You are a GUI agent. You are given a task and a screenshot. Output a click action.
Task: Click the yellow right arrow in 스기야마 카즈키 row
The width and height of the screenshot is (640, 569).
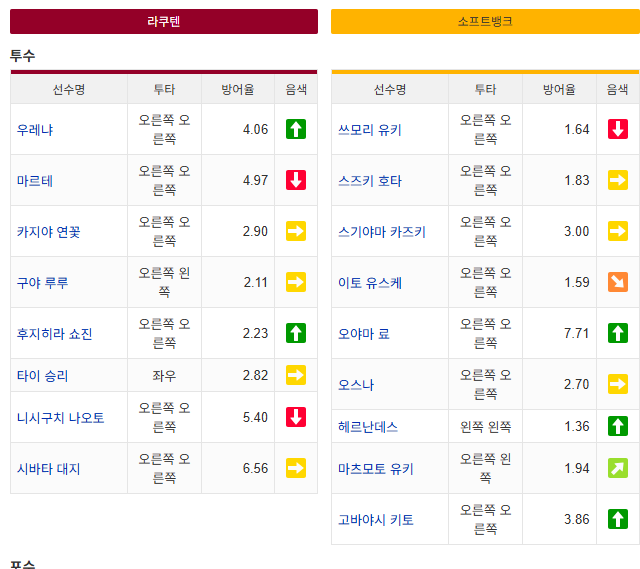click(x=618, y=231)
